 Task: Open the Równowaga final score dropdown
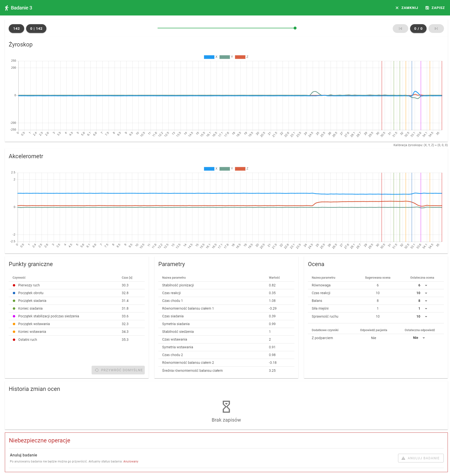(x=426, y=285)
